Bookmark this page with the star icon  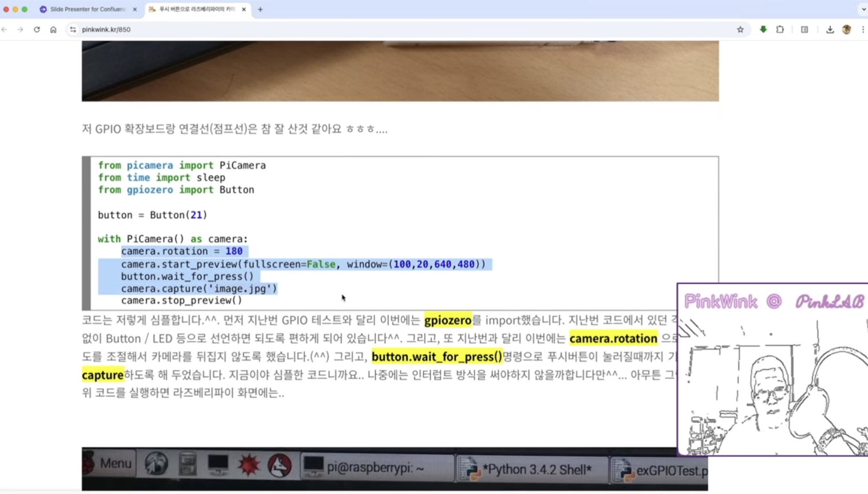click(x=740, y=29)
